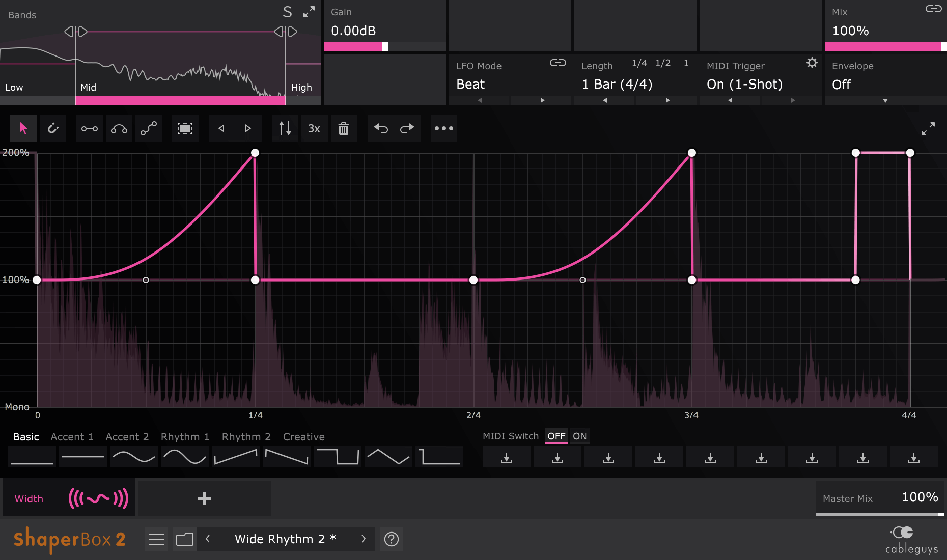Switch to the Creative shapes tab
The height and width of the screenshot is (560, 947).
pos(303,437)
